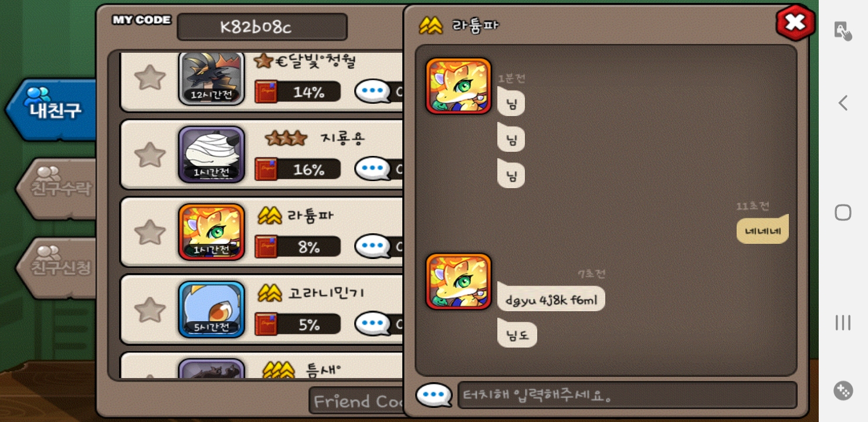Close the chat panel with red X
This screenshot has height=422, width=868.
pyautogui.click(x=795, y=23)
